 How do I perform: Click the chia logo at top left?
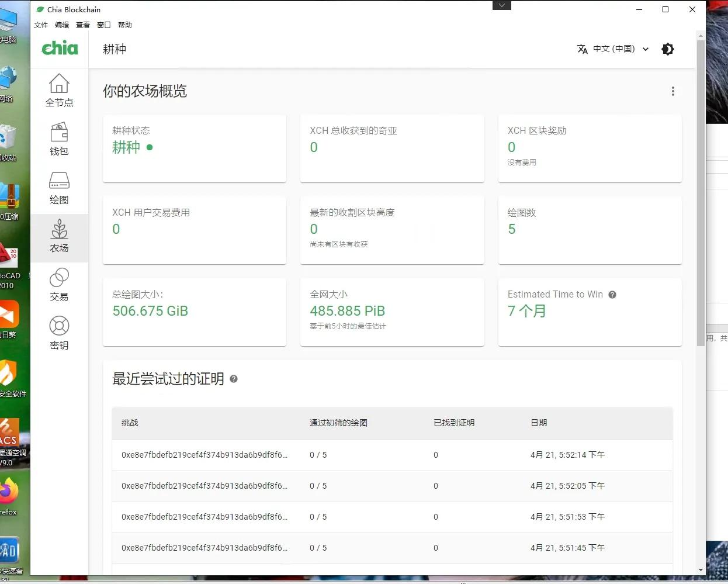(59, 49)
